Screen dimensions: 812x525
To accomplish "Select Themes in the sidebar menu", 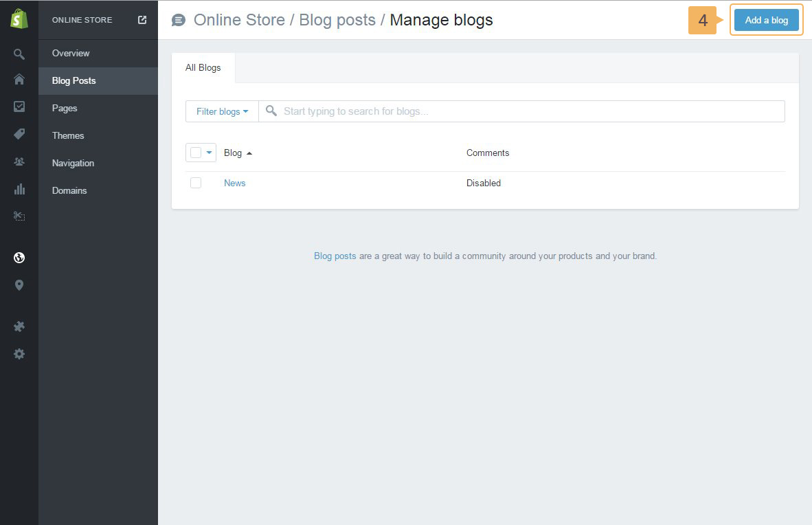I will [x=68, y=135].
